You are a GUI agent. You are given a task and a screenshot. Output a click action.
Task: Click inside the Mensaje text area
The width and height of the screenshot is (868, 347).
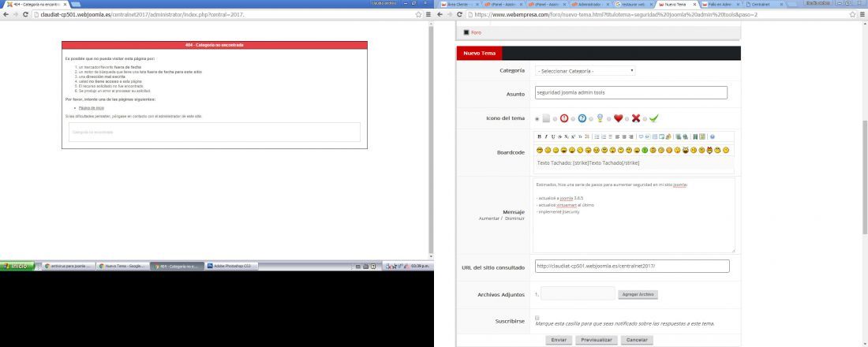(634, 215)
